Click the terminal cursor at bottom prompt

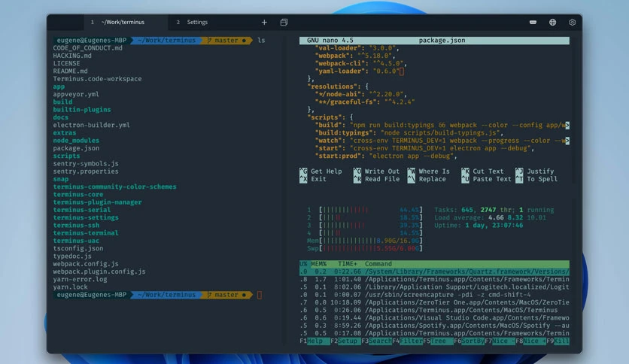(260, 295)
